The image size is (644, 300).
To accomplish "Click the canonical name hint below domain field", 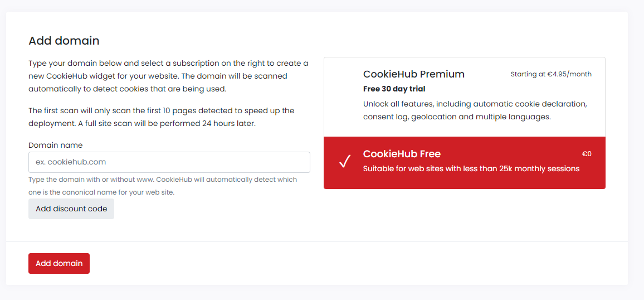I will [163, 186].
